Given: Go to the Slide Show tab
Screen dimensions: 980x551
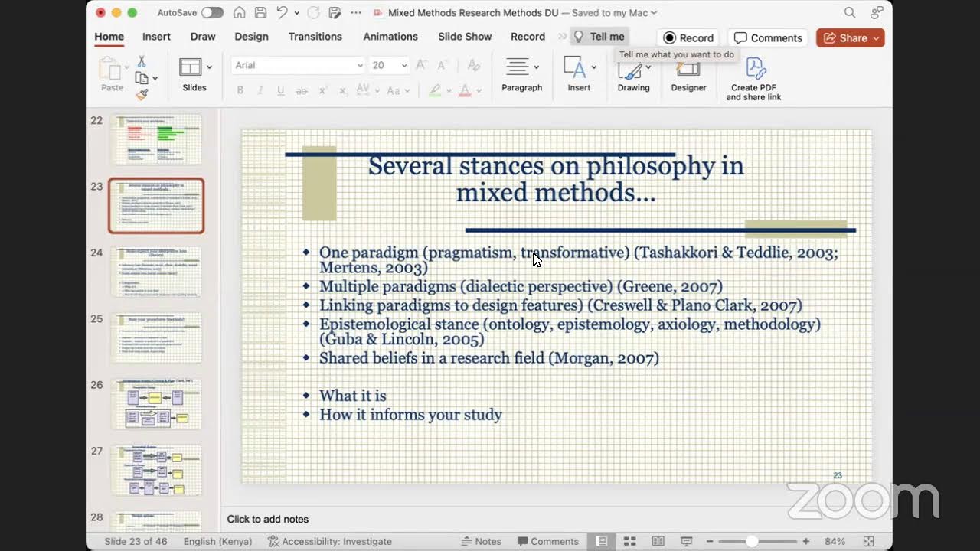Looking at the screenshot, I should click(465, 37).
